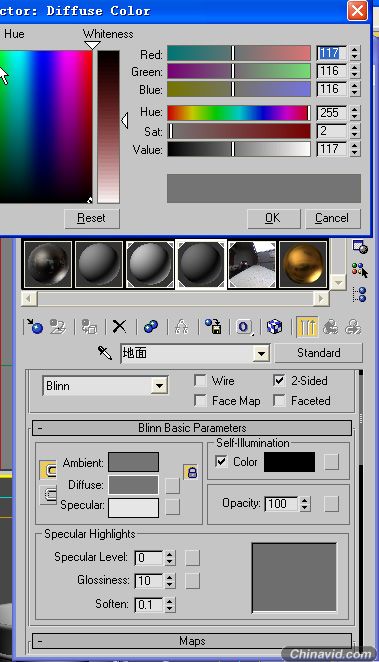Click Get Material icon in toolbar
This screenshot has width=379, height=662.
tap(34, 326)
